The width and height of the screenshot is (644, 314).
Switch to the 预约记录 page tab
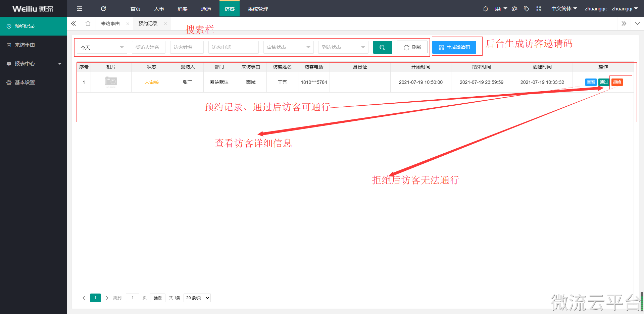pyautogui.click(x=148, y=23)
